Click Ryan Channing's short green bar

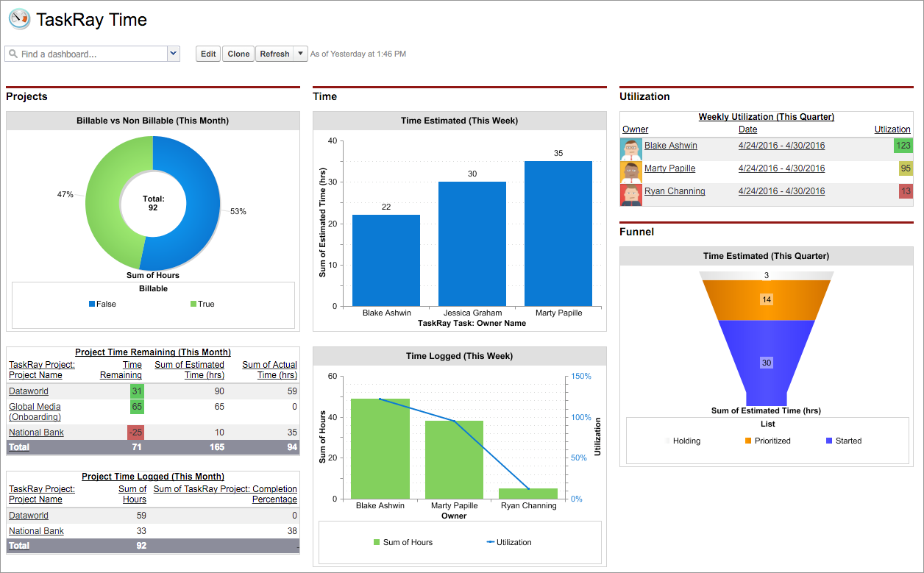coord(528,494)
